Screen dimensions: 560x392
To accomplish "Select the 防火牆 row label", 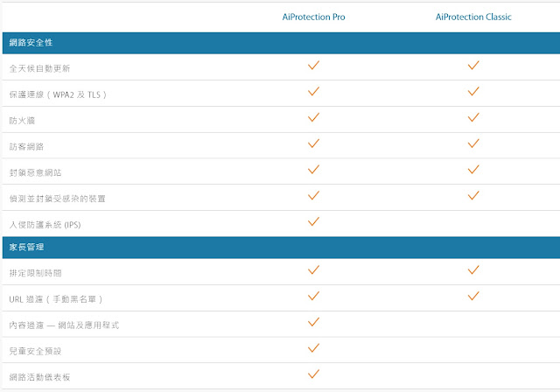I will click(x=22, y=121).
